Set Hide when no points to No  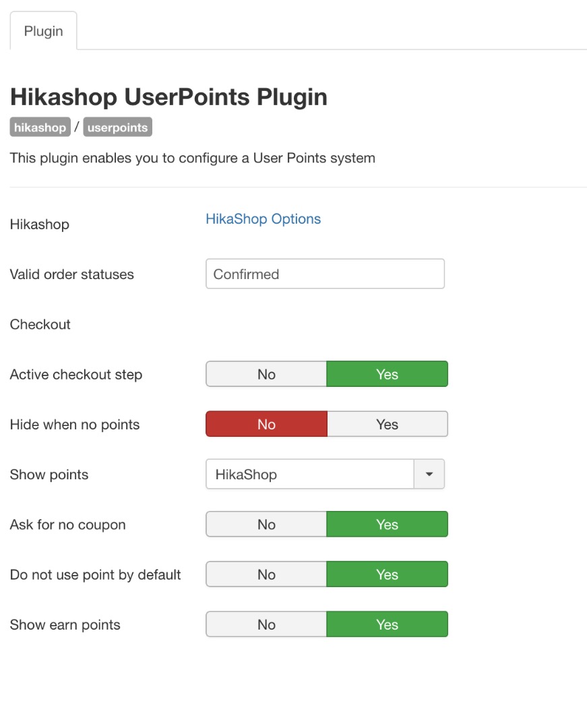click(x=266, y=425)
